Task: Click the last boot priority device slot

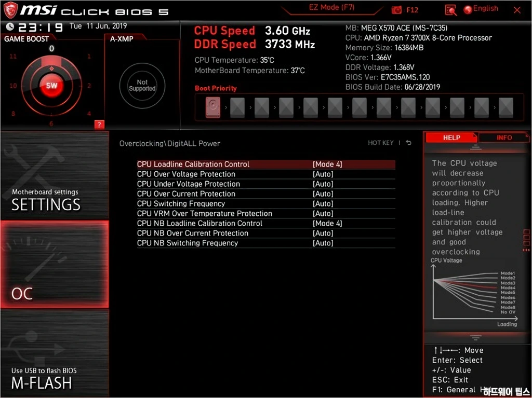Action: pos(506,108)
